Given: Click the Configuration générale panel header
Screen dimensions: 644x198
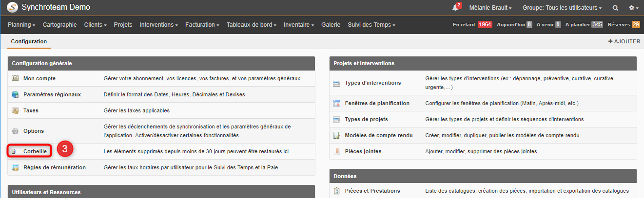Looking at the screenshot, I should point(161,63).
